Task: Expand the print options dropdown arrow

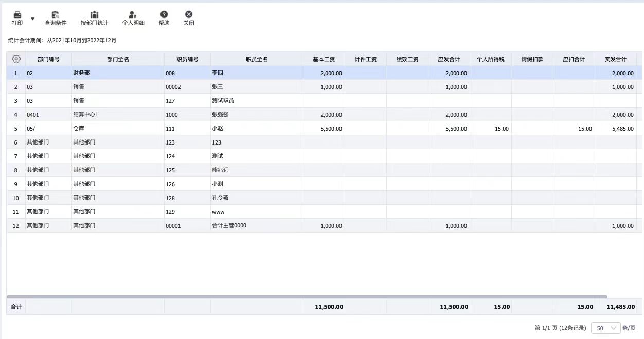Action: [x=33, y=19]
